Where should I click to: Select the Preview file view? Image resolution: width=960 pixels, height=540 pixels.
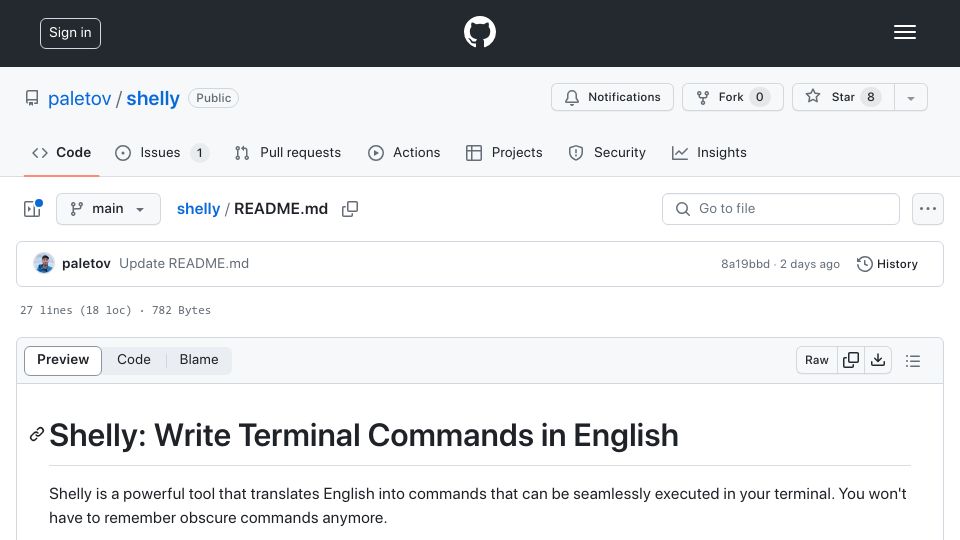(63, 360)
